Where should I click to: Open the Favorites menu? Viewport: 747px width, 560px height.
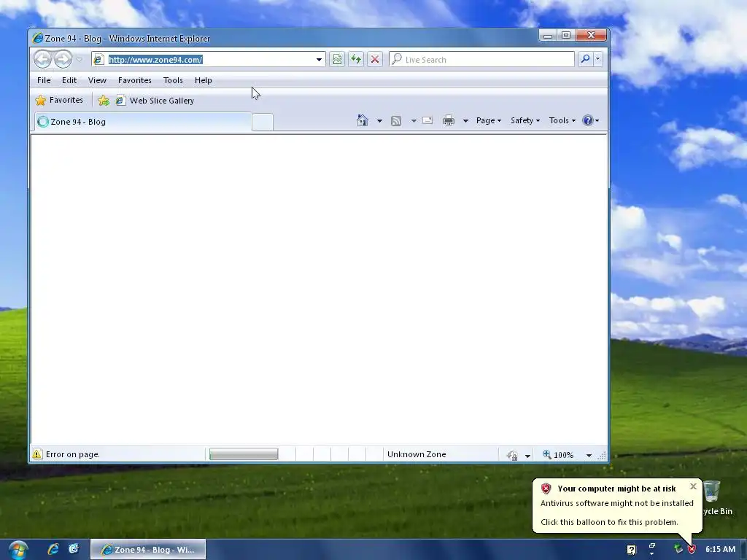coord(135,80)
